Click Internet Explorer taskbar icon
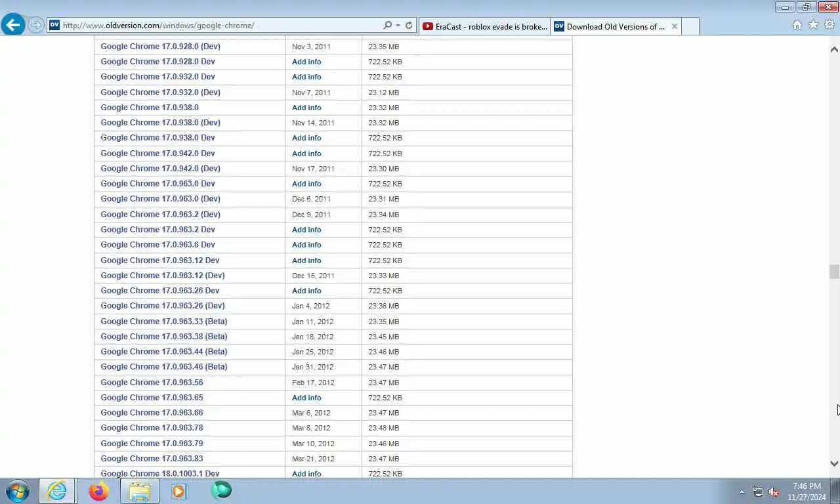 [57, 491]
